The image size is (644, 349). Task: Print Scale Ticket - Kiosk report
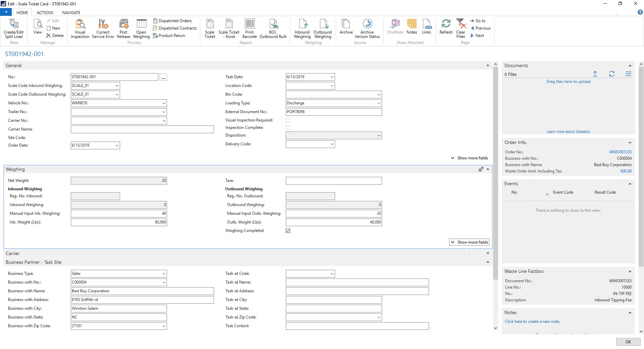click(x=229, y=29)
